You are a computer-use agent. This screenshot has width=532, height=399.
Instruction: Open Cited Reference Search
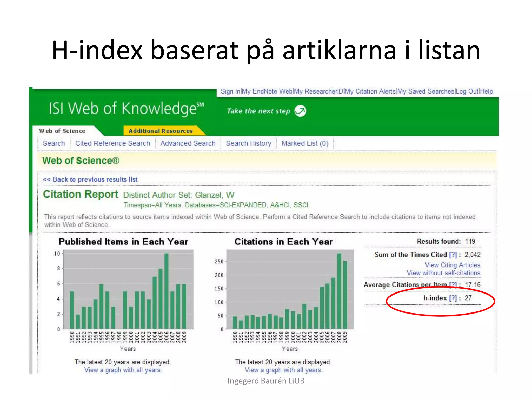click(112, 143)
